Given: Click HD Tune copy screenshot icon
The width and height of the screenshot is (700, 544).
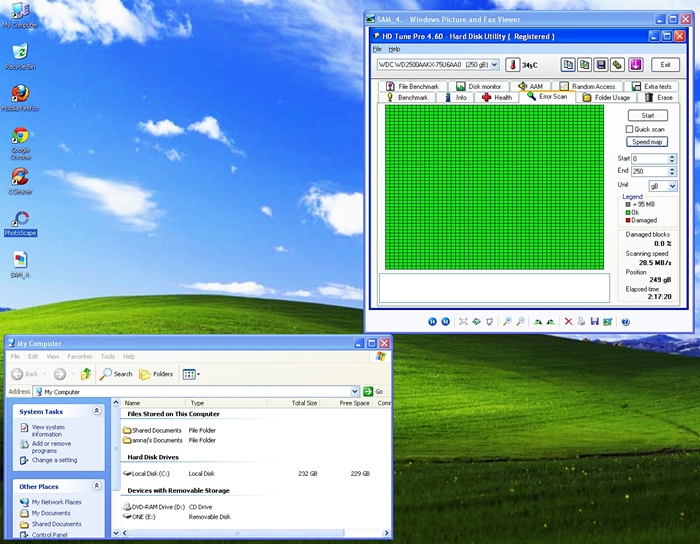Looking at the screenshot, I should 584,65.
